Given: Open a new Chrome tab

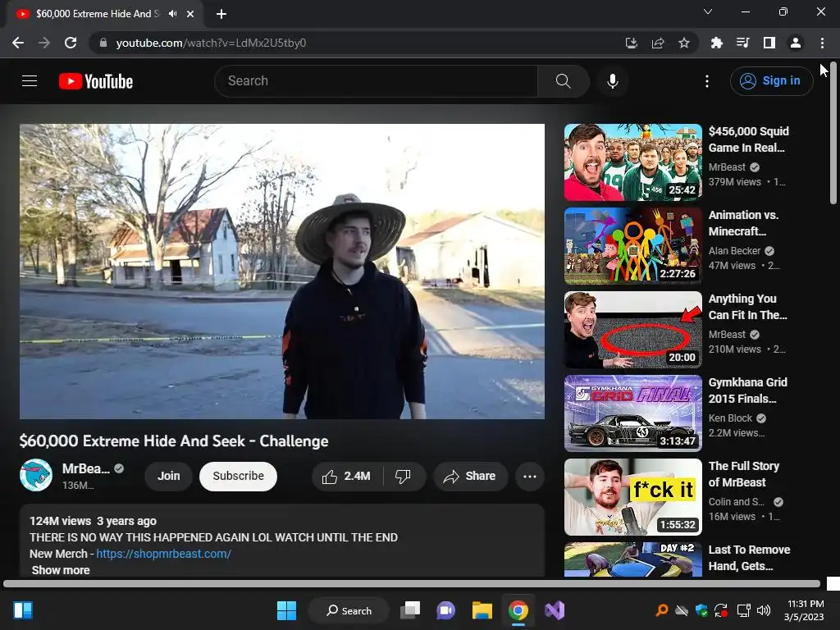Looking at the screenshot, I should (221, 14).
